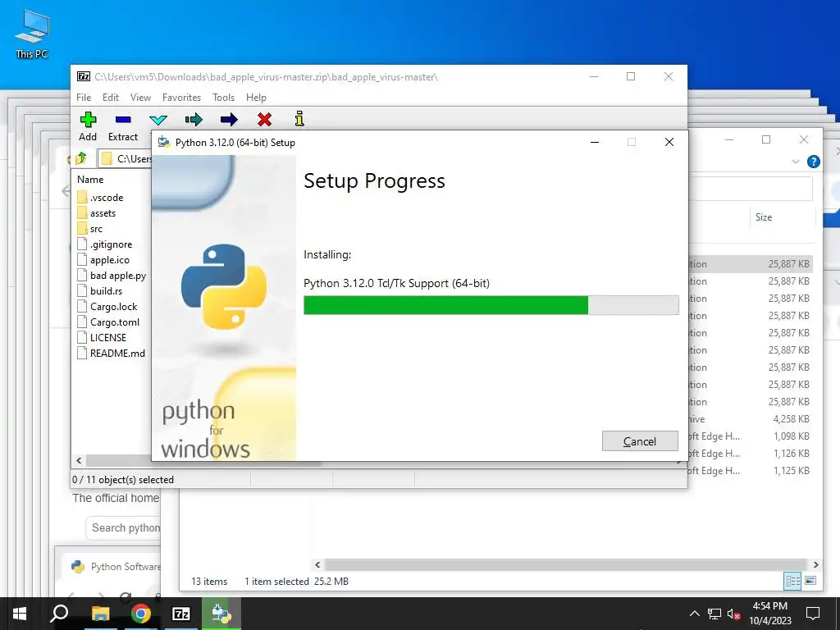
Task: Switch Explorer to details view icon
Action: (792, 582)
